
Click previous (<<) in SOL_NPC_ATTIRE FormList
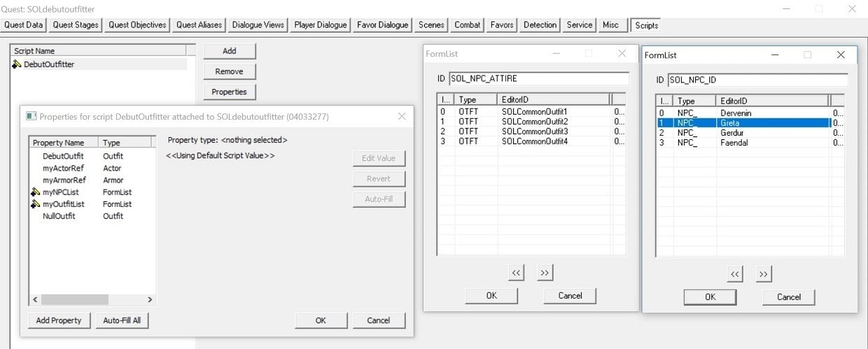click(517, 273)
